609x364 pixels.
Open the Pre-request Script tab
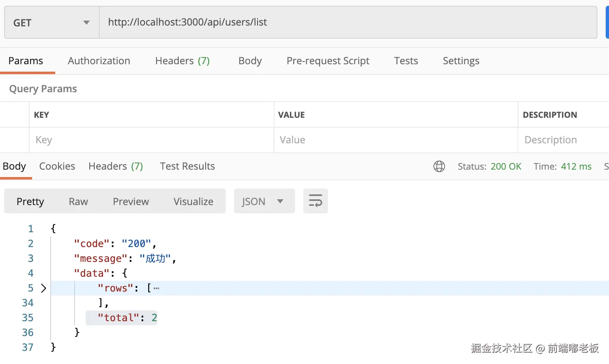tap(328, 61)
